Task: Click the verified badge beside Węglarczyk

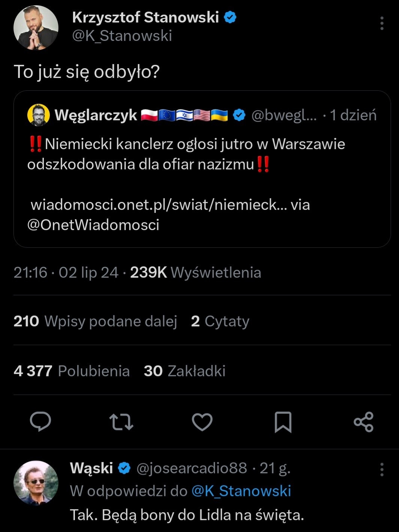Action: click(239, 115)
